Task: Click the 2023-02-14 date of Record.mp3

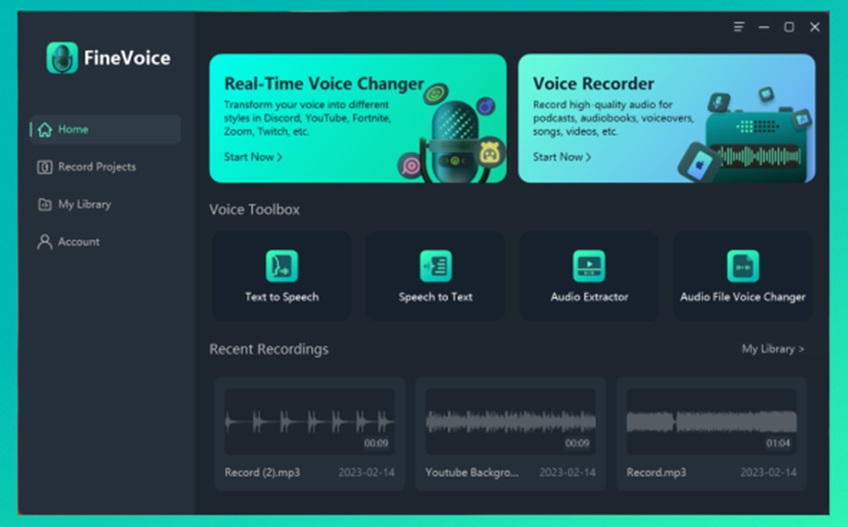Action: pyautogui.click(x=768, y=472)
